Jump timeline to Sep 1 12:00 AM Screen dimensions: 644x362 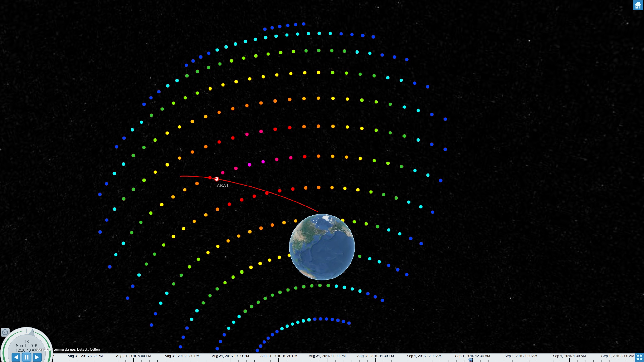[x=424, y=356]
